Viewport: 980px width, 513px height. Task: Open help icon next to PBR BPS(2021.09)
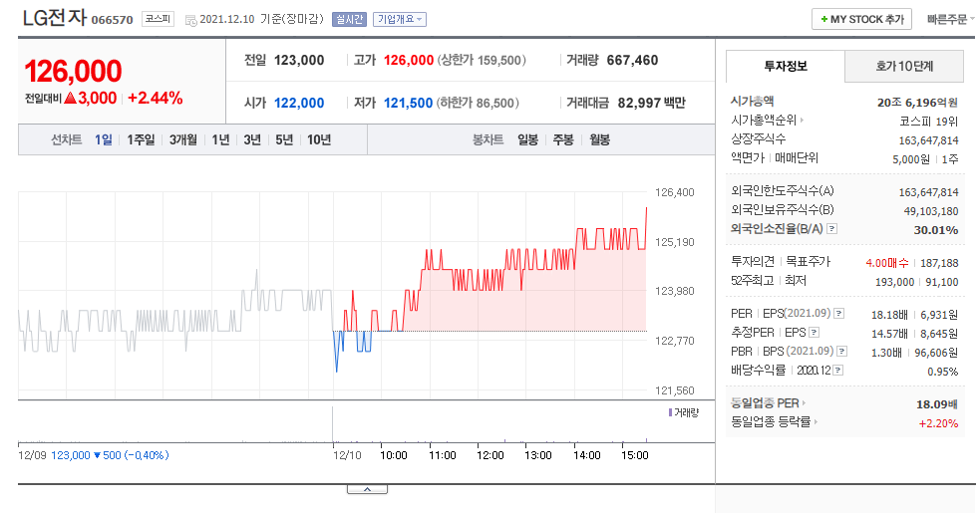click(x=841, y=352)
